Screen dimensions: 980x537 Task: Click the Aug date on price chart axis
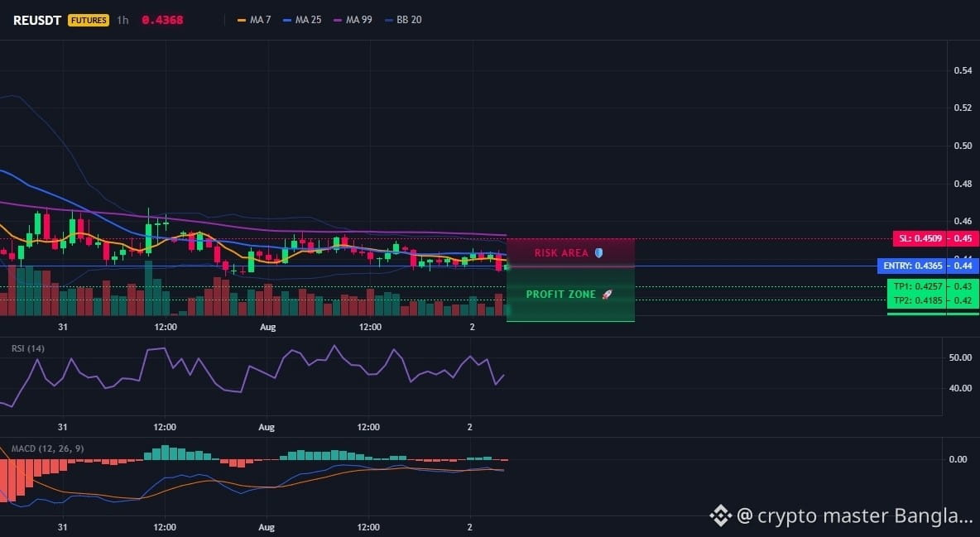267,327
